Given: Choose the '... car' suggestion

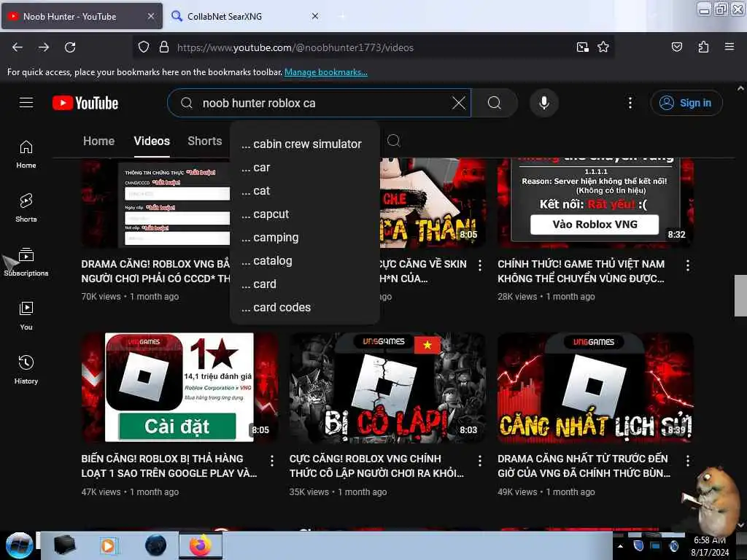Looking at the screenshot, I should coord(305,167).
